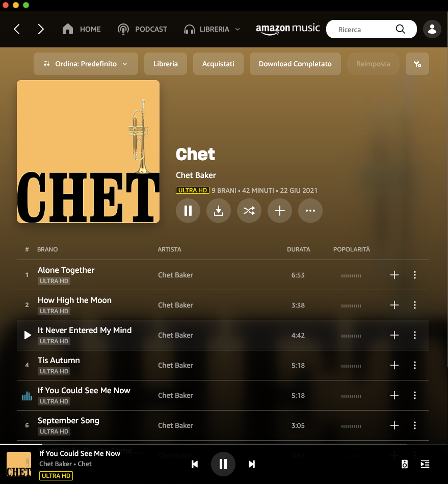448x484 pixels.
Task: Open the album more options ellipsis
Action: point(310,211)
